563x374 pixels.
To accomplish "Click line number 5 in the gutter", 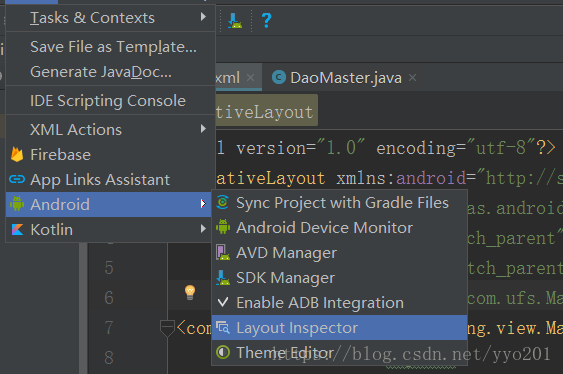I will click(x=109, y=268).
